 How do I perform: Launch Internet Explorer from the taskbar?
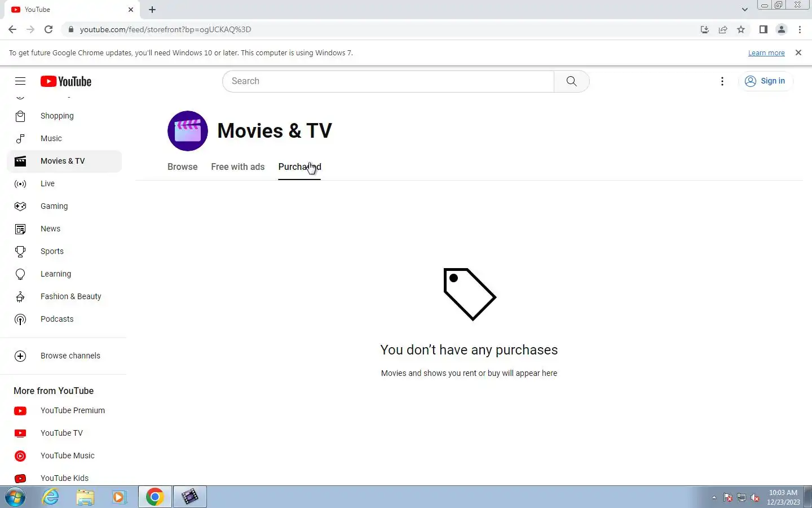tap(51, 497)
